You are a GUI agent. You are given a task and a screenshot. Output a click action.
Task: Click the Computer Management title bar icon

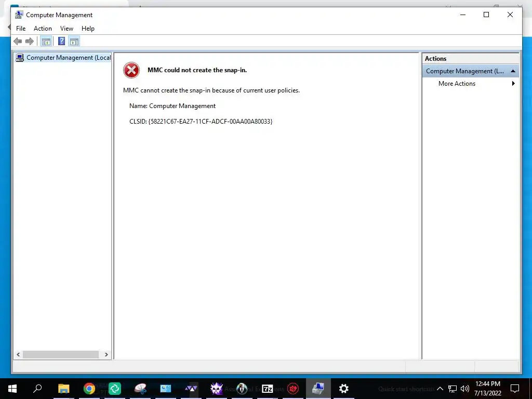[19, 15]
